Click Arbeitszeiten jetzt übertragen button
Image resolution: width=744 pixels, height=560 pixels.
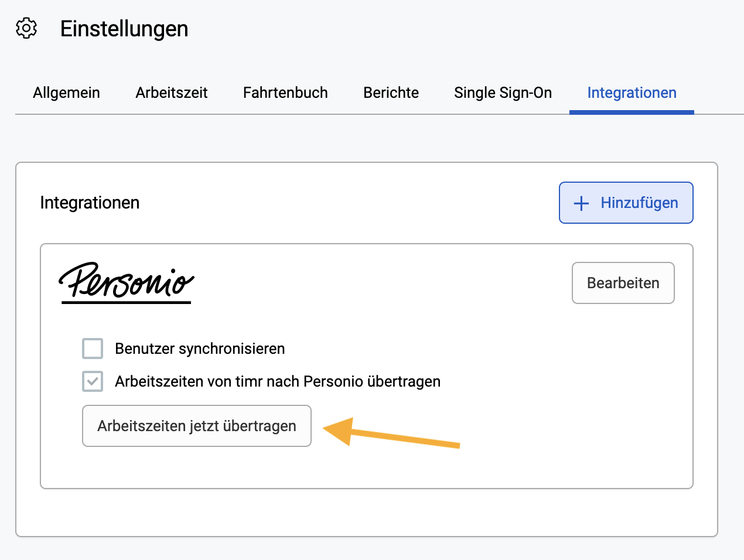coord(197,426)
